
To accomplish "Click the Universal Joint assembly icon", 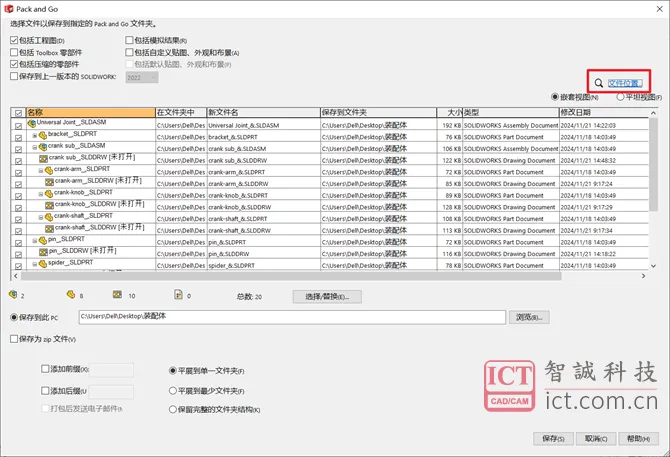I will pos(32,124).
